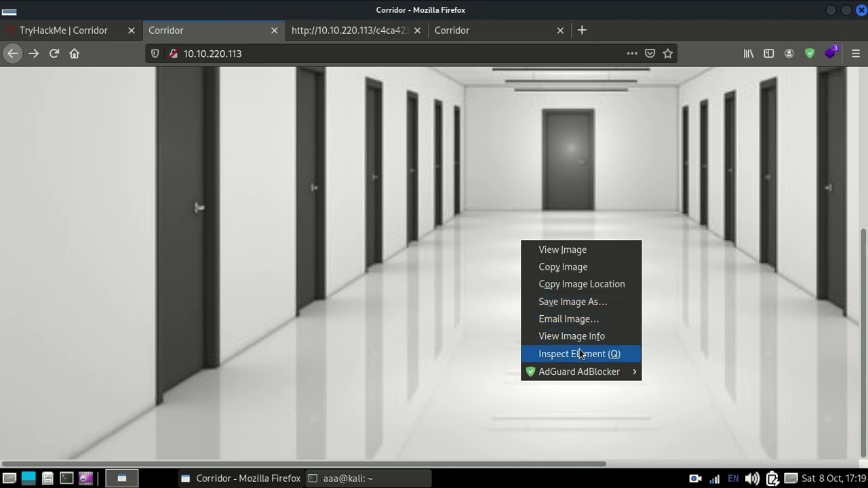This screenshot has height=488, width=868.
Task: Bookmark this page with the star icon
Action: point(668,54)
